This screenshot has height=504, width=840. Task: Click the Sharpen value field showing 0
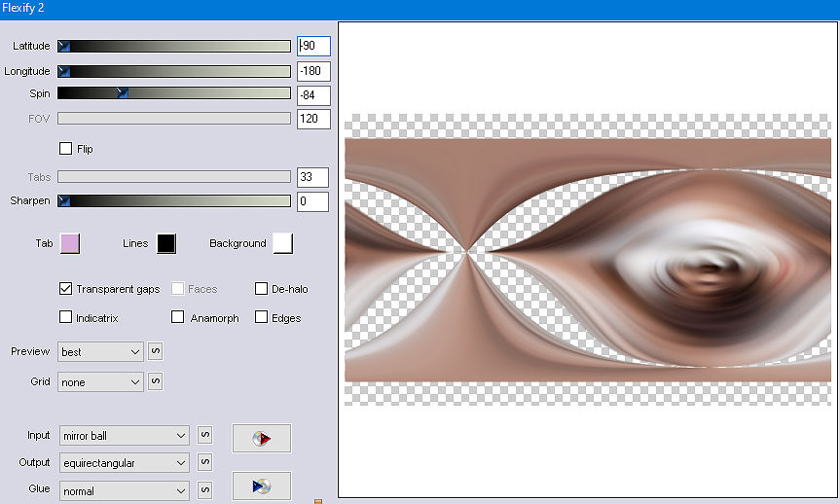[312, 201]
